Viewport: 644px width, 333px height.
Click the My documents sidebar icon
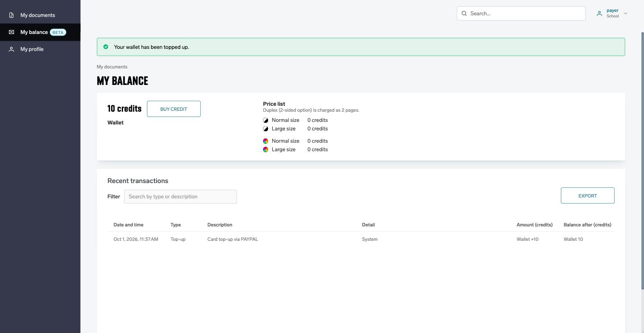(x=11, y=15)
